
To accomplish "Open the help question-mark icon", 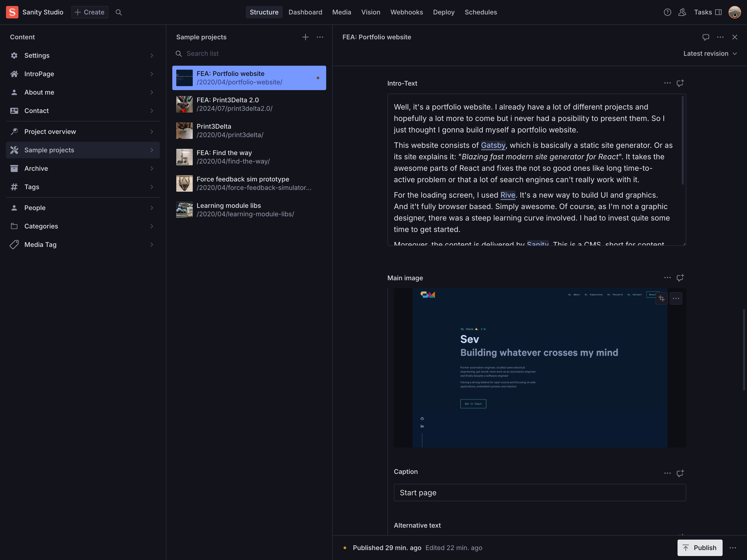I will [x=667, y=12].
